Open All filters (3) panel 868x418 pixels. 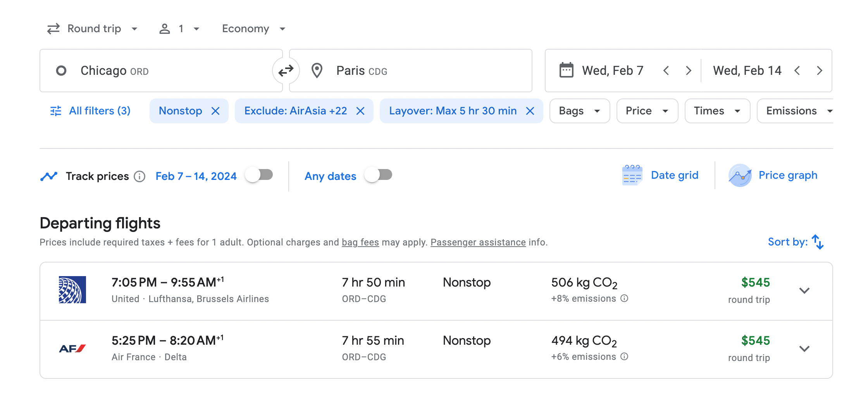[x=91, y=111]
